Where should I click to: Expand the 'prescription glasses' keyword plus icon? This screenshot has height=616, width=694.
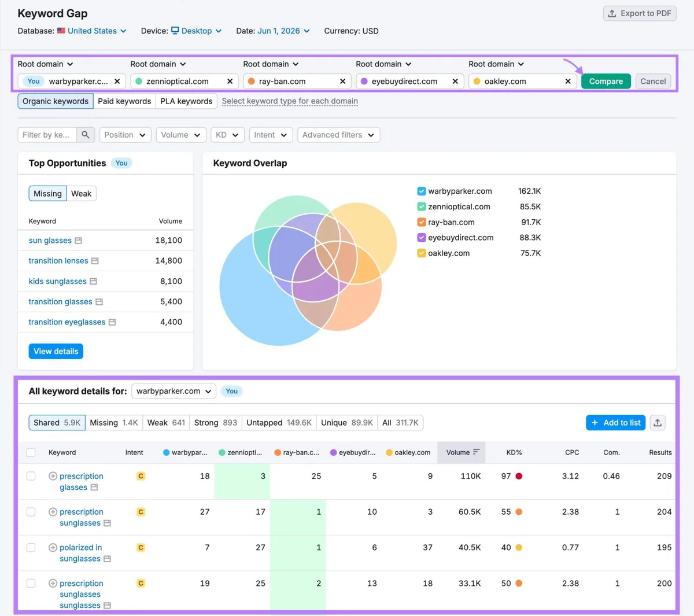coord(53,476)
